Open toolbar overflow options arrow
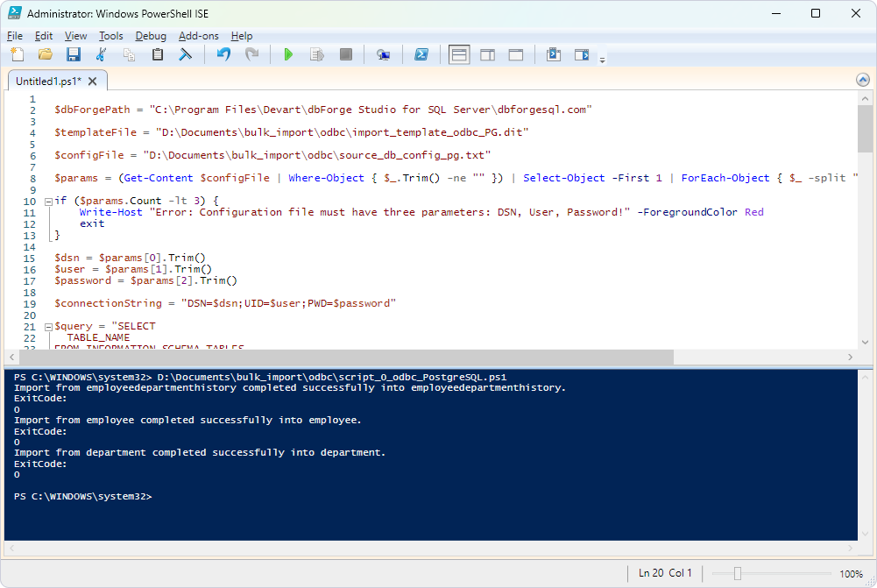Viewport: 877px width, 588px height. point(603,60)
